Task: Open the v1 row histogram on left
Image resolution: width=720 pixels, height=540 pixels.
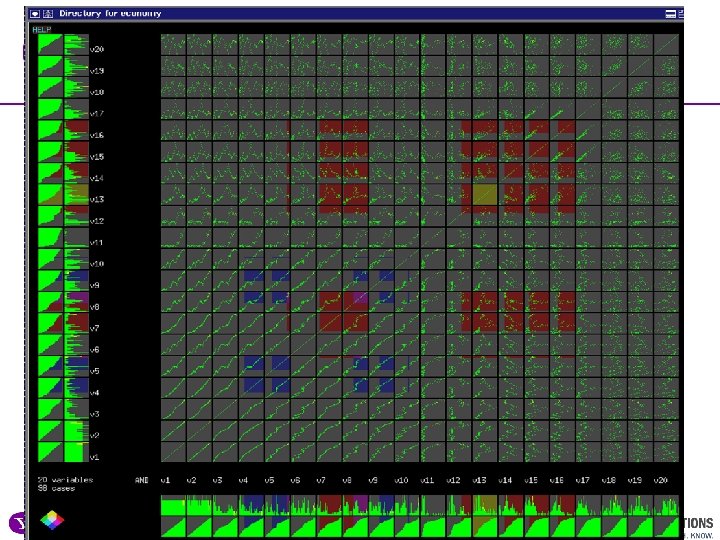Action: [76, 452]
